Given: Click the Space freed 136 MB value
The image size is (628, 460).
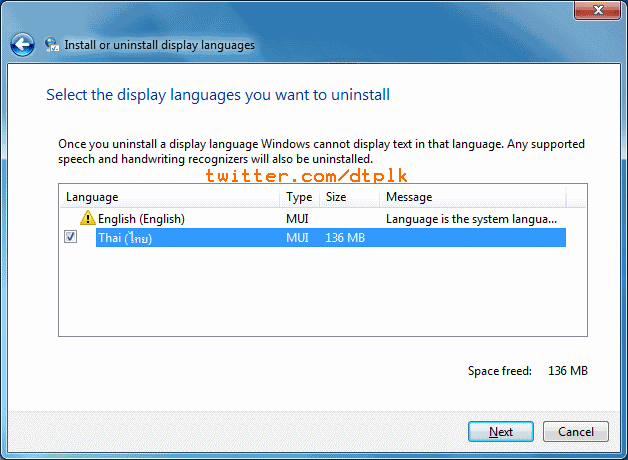Looking at the screenshot, I should coord(568,371).
